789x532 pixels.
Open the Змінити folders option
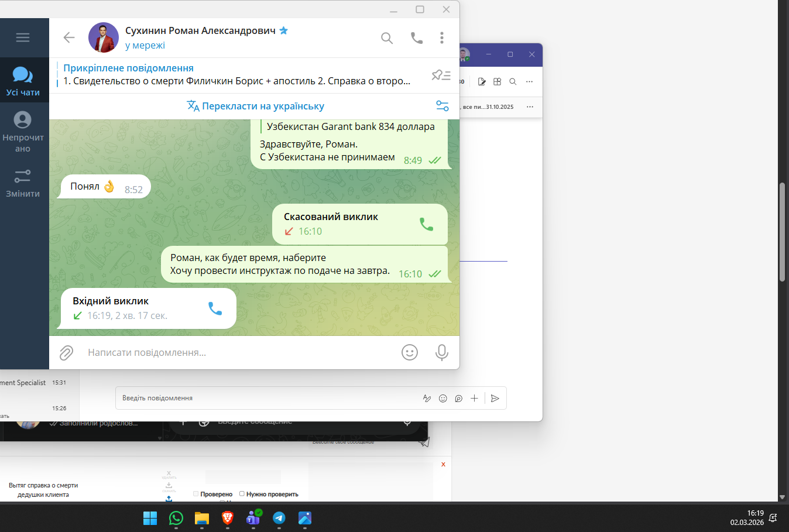pyautogui.click(x=23, y=184)
